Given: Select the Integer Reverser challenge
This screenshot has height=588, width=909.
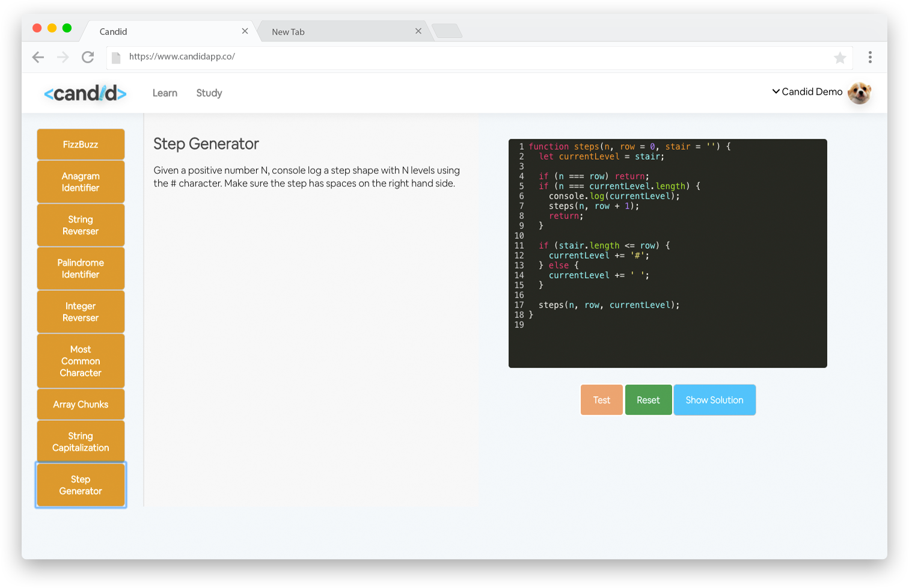Looking at the screenshot, I should coord(81,311).
